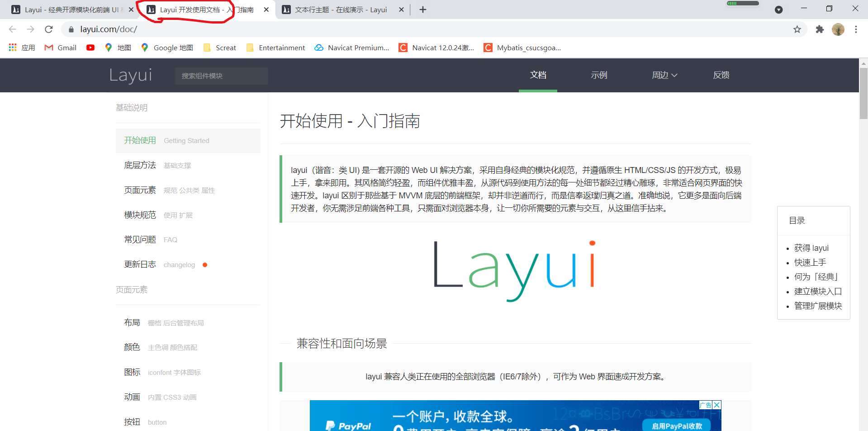This screenshot has height=431, width=868.
Task: Click the browser profile avatar
Action: [839, 29]
